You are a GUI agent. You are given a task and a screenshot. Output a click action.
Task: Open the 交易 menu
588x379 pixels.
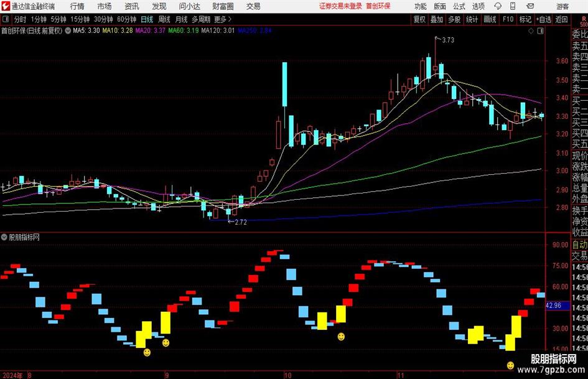pyautogui.click(x=253, y=6)
